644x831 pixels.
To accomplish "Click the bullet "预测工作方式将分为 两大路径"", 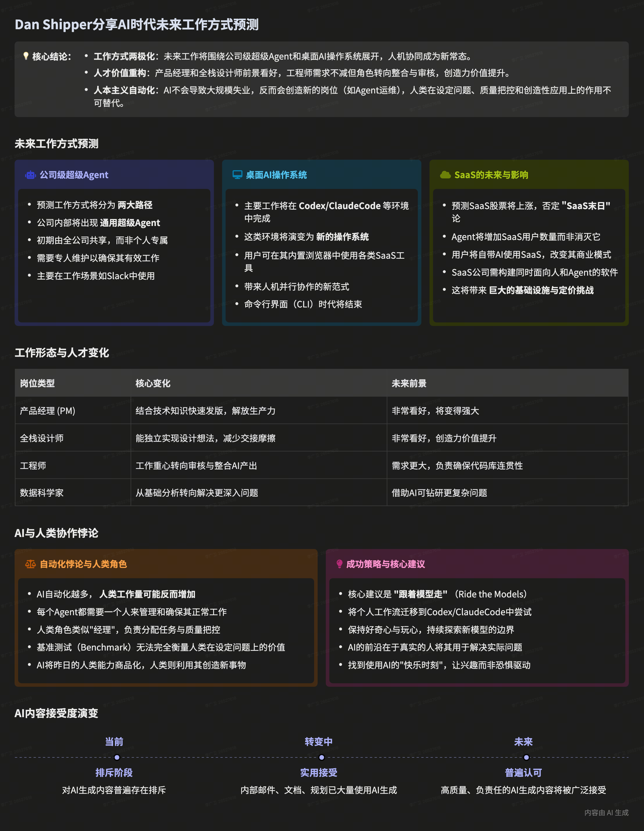I will [95, 205].
